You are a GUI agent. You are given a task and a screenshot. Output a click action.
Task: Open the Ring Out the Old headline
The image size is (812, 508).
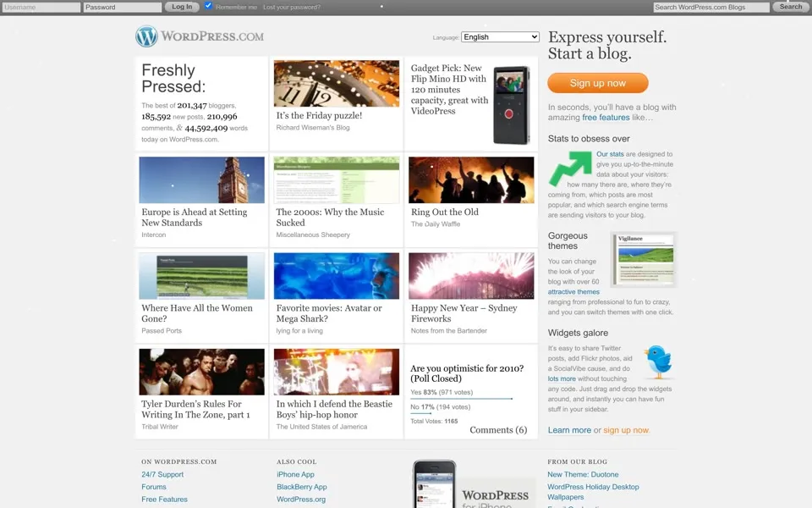pyautogui.click(x=445, y=212)
